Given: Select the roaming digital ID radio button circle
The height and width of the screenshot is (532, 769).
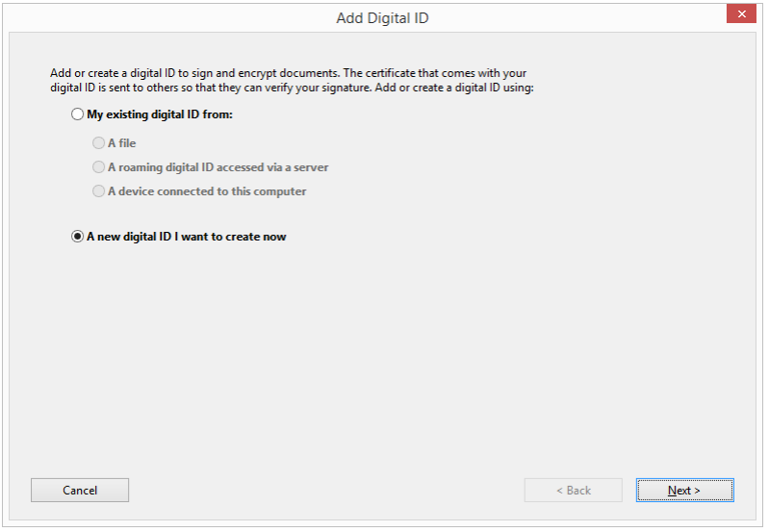Looking at the screenshot, I should click(x=98, y=167).
